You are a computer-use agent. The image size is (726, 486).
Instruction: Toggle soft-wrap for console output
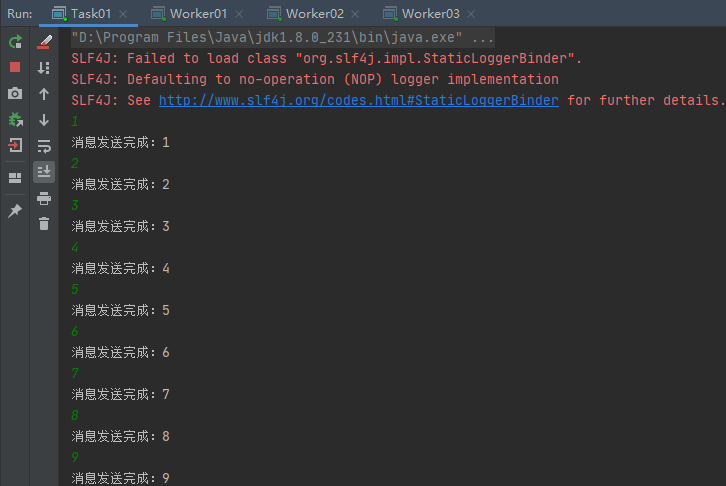point(44,146)
